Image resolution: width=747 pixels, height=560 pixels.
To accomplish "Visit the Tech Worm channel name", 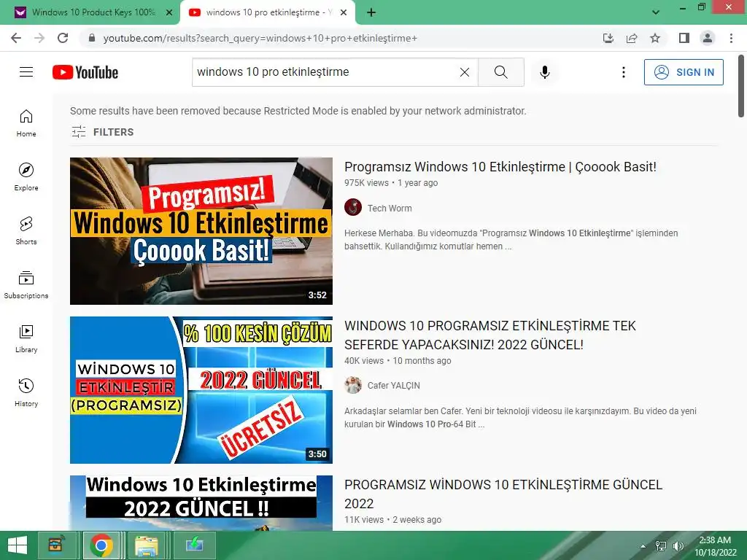I will [390, 208].
